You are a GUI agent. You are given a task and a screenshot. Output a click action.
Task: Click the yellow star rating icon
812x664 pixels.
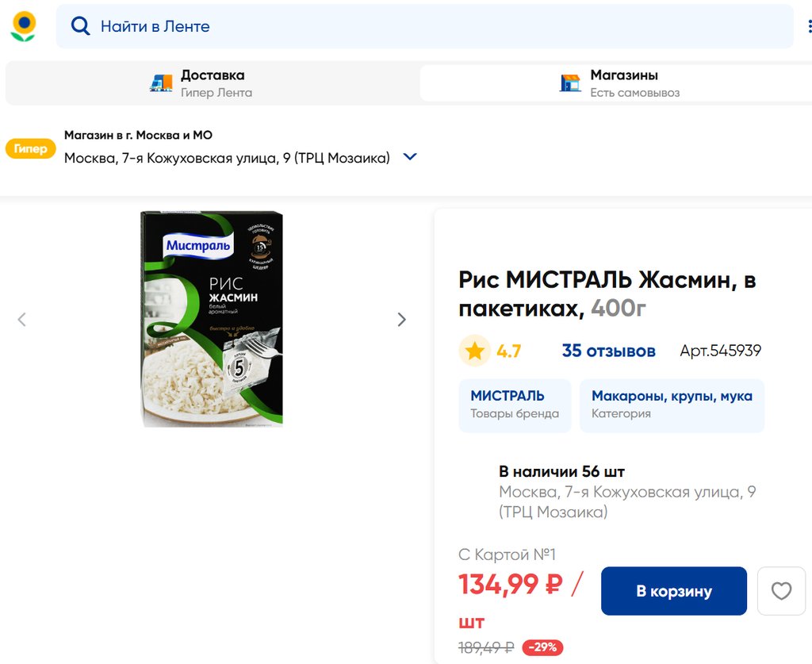point(474,351)
